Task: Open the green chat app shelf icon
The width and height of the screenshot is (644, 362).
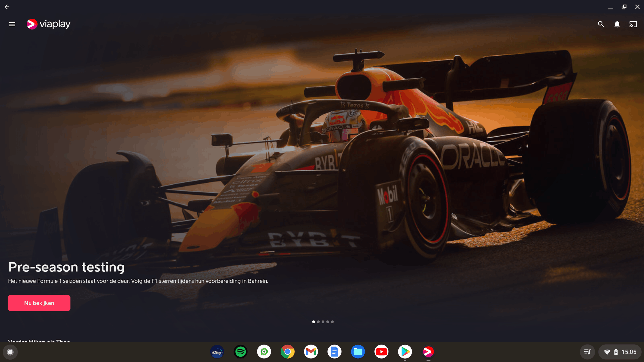Action: [x=264, y=352]
